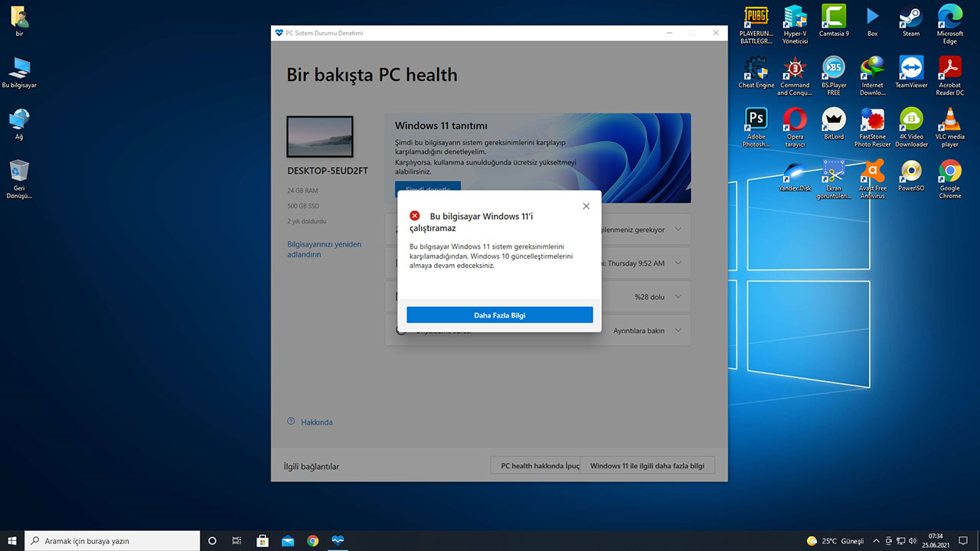
Task: Open the Geri Dönüşüm recycle bin
Action: pos(19,171)
